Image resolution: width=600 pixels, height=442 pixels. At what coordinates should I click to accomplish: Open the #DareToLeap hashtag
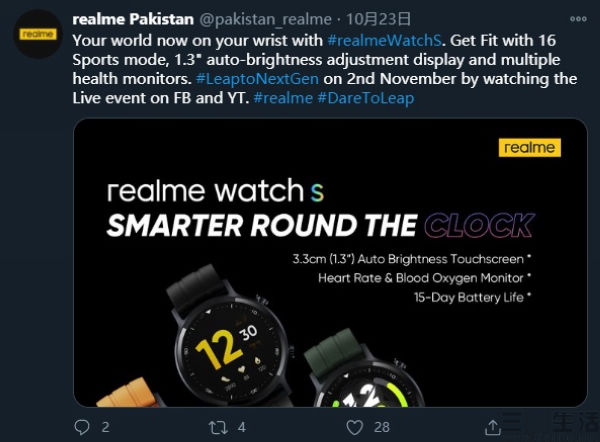365,98
